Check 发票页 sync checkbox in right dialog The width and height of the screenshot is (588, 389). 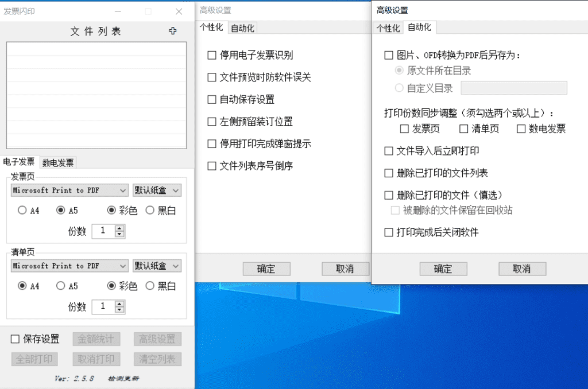[404, 129]
